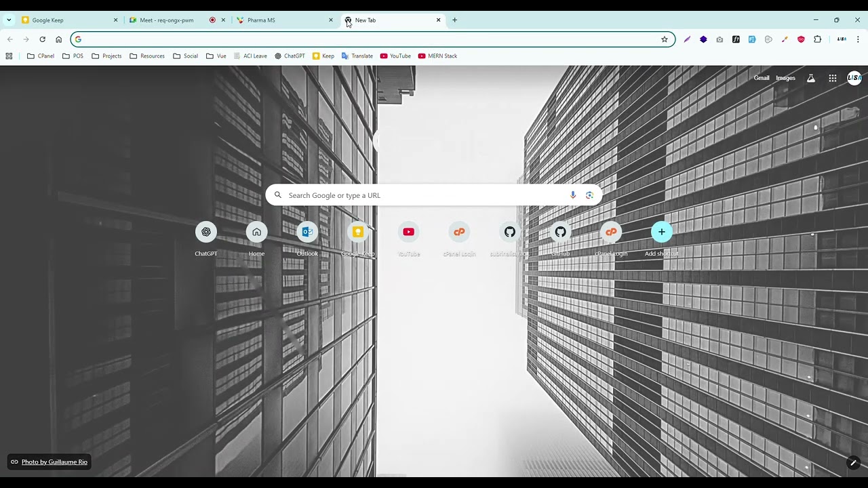Open the ChatGPT bookmark in bookmarks bar
Image resolution: width=868 pixels, height=488 pixels.
click(x=290, y=56)
